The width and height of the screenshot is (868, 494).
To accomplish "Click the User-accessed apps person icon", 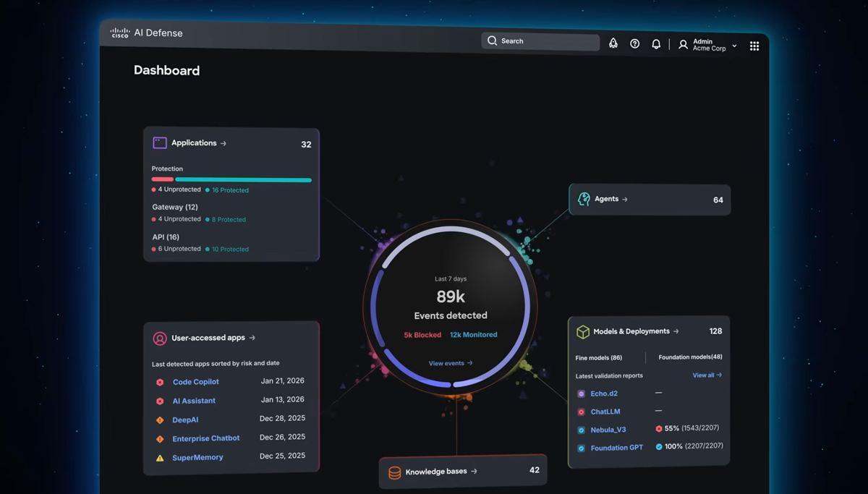I will (160, 338).
